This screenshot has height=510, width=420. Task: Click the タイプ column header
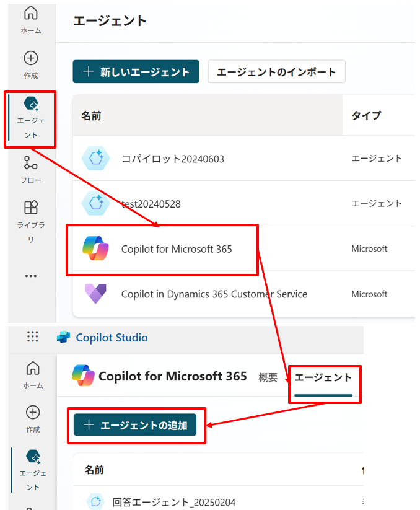coord(366,115)
